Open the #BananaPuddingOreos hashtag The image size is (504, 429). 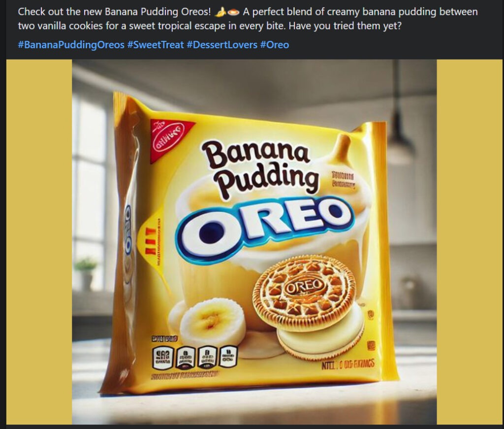click(71, 45)
